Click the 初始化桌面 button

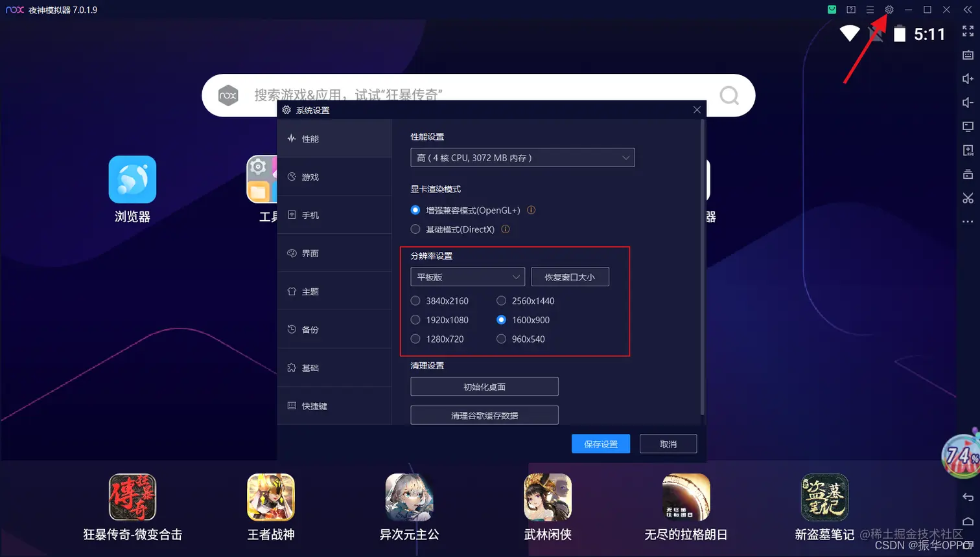pyautogui.click(x=484, y=387)
